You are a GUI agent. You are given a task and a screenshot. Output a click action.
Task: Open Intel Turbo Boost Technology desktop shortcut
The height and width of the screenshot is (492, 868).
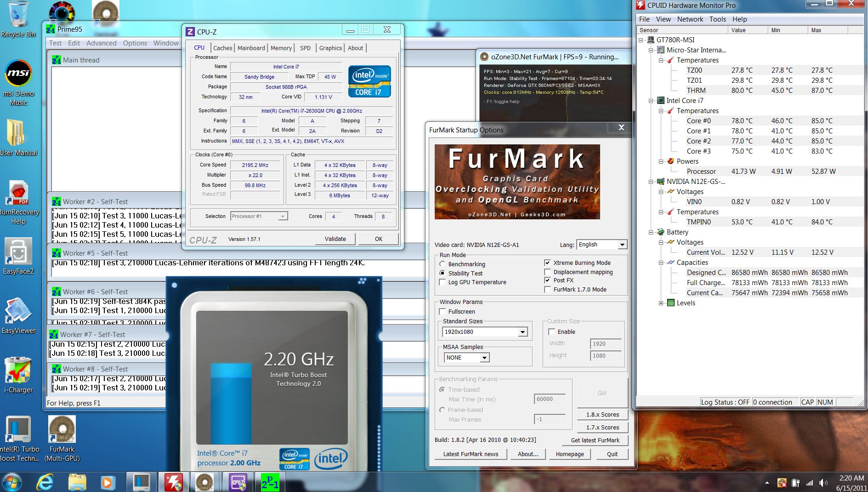tap(18, 438)
